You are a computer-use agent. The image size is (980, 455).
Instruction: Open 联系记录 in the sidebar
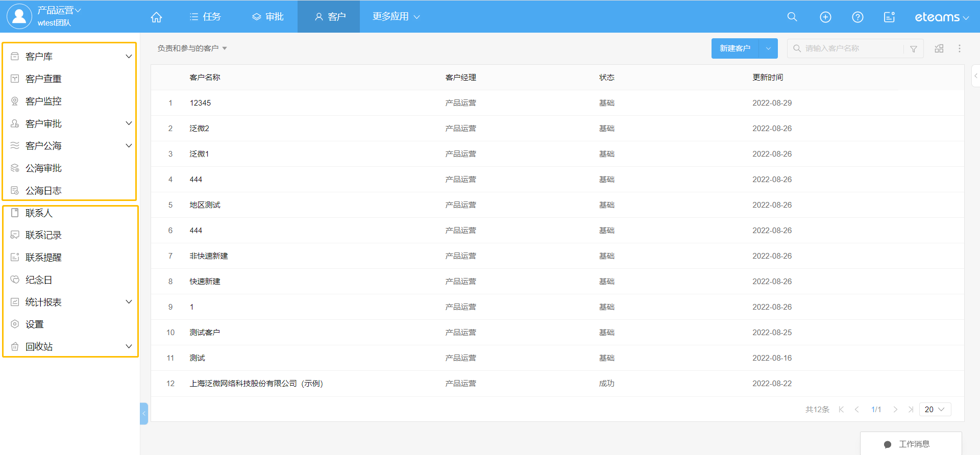tap(43, 235)
